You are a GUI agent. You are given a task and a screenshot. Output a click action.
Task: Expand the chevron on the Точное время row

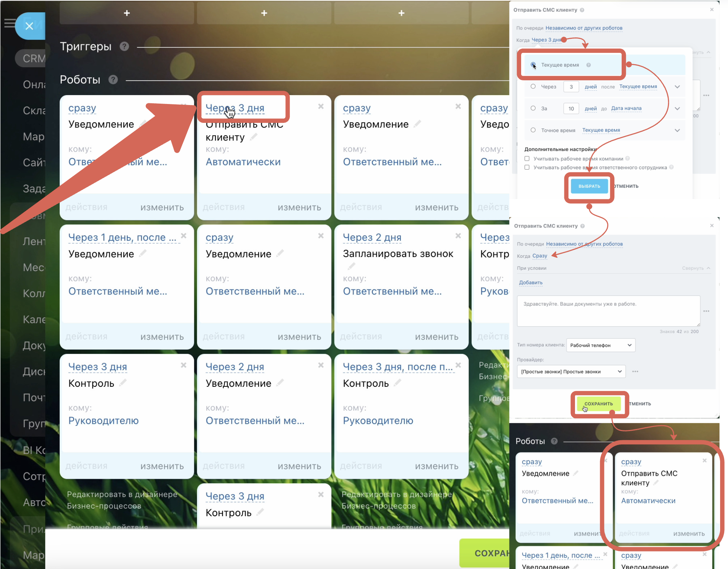(x=677, y=130)
